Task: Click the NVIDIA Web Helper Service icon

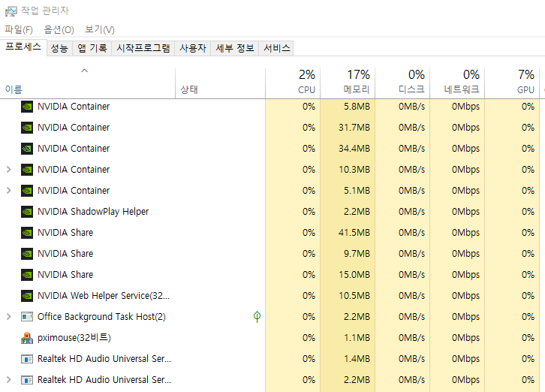Action: [x=27, y=296]
